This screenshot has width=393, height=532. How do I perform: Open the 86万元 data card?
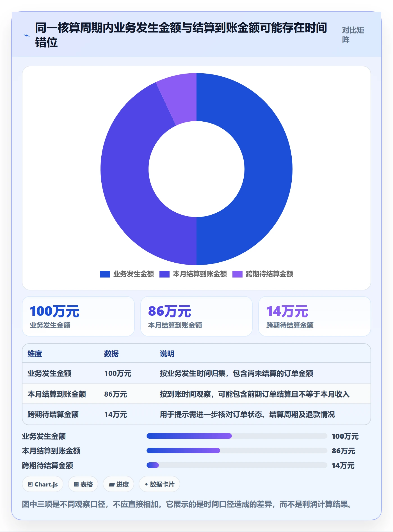(196, 316)
